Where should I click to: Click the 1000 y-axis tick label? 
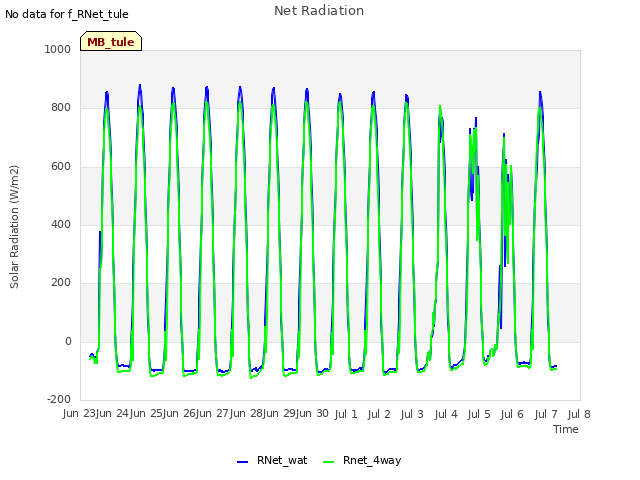point(58,49)
